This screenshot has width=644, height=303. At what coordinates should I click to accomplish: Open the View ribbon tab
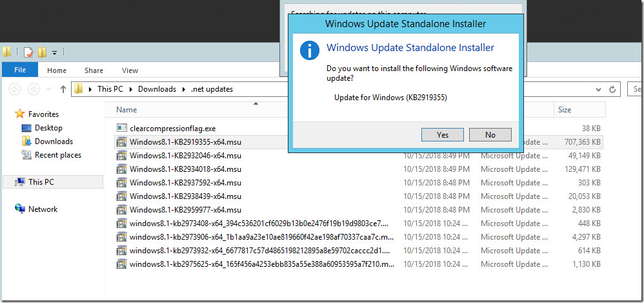pos(130,70)
